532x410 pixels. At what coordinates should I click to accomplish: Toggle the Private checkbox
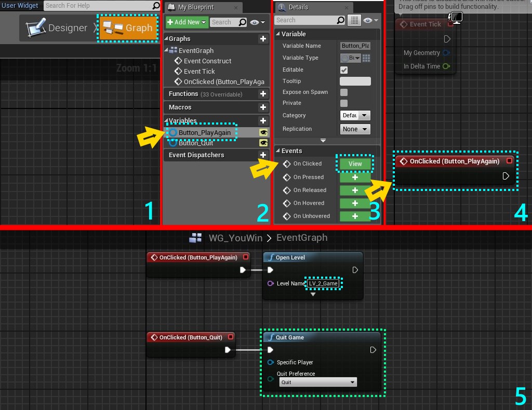point(344,103)
